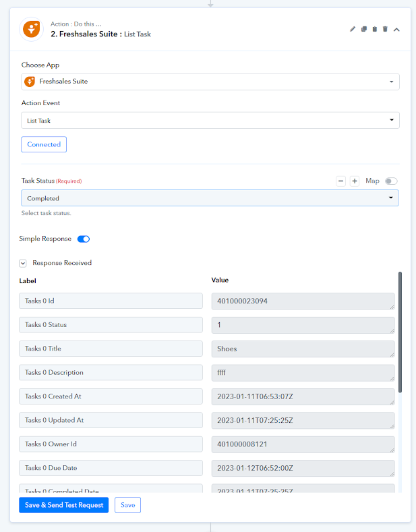This screenshot has width=416, height=532.
Task: Open the Action Event List Task dropdown
Action: pos(210,121)
